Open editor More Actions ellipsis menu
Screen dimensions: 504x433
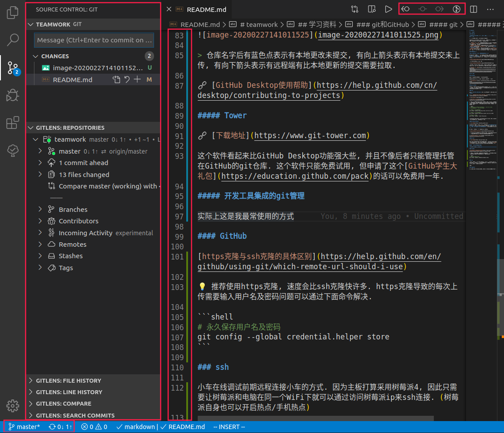click(490, 9)
